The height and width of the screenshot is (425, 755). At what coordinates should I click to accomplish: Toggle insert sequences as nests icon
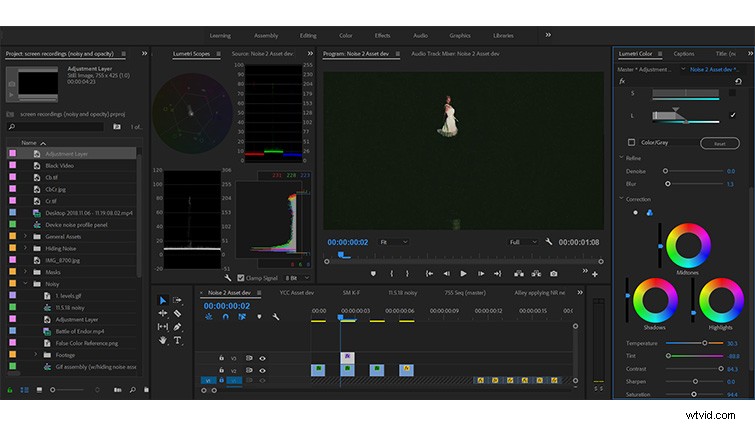tap(209, 317)
